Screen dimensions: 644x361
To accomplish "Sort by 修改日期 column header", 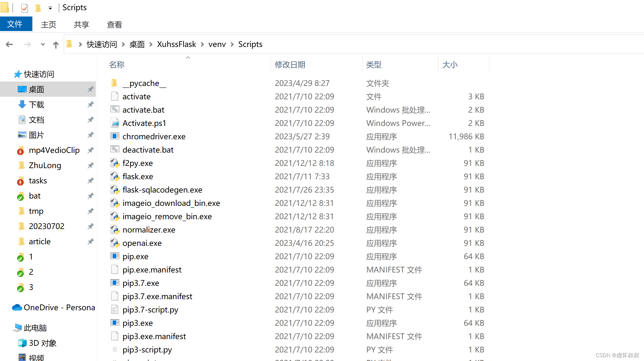I will [x=290, y=65].
